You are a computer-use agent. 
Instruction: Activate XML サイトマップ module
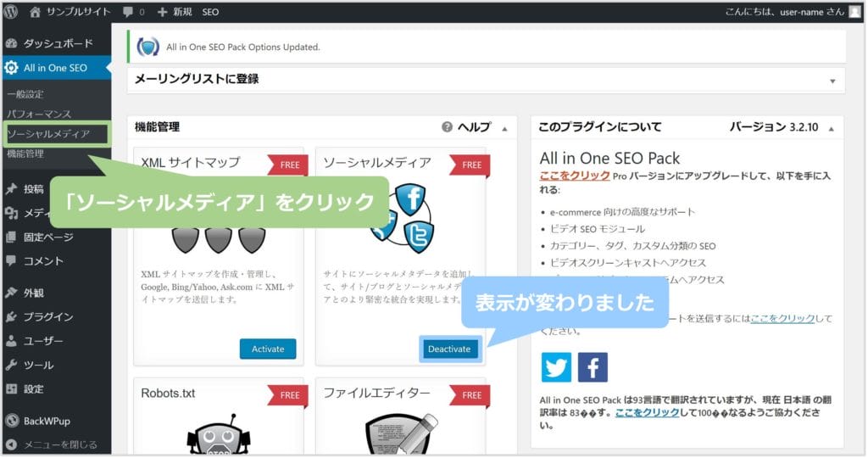point(268,349)
